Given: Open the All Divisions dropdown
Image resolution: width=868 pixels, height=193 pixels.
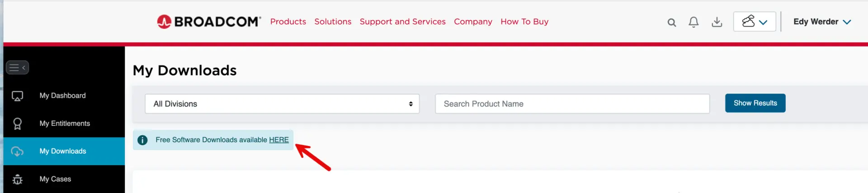Looking at the screenshot, I should (282, 104).
